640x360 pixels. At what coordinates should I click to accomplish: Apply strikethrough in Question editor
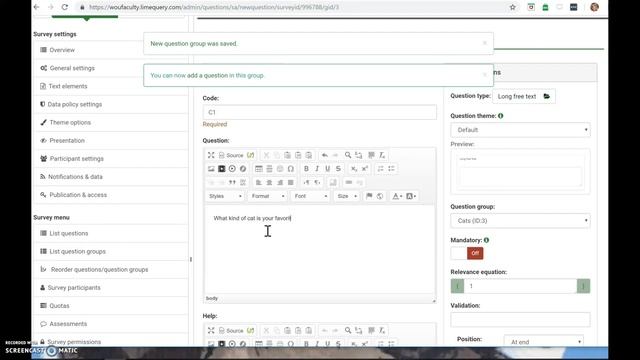[x=338, y=169]
